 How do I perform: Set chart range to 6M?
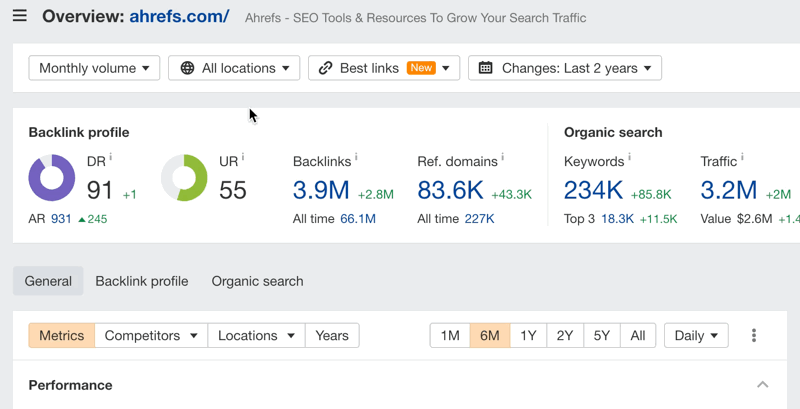490,336
